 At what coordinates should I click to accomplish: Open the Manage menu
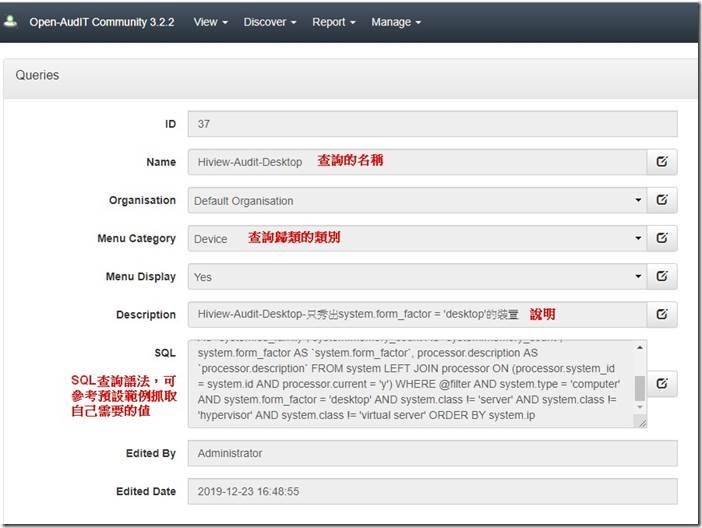(396, 22)
